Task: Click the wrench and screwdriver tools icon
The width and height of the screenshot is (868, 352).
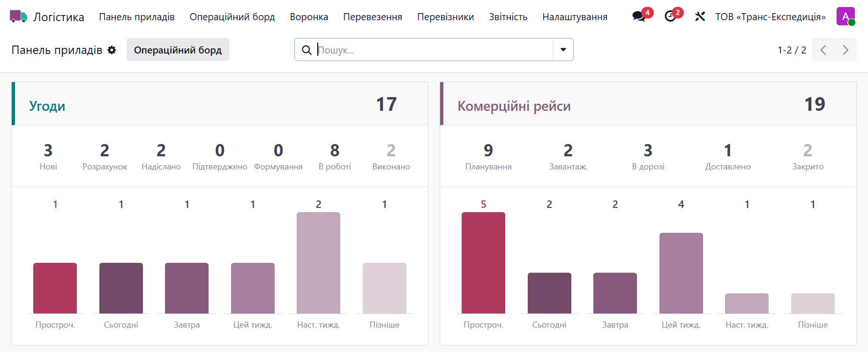Action: point(700,17)
